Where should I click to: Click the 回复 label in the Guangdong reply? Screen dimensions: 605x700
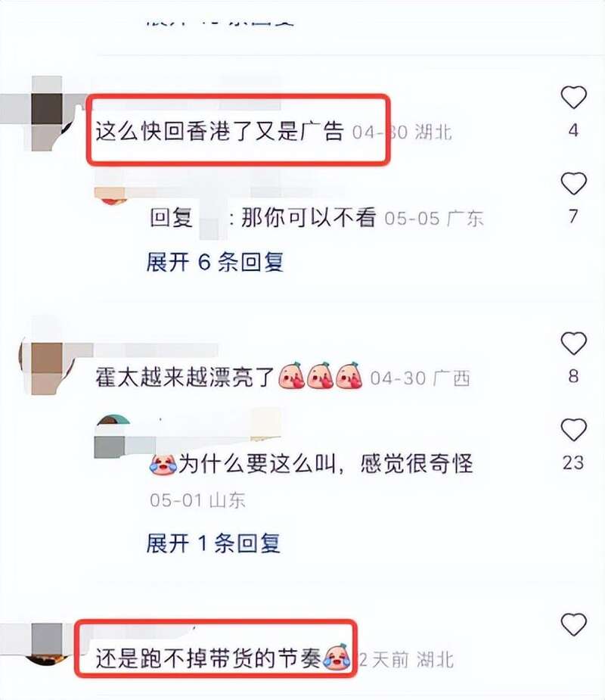pyautogui.click(x=171, y=218)
